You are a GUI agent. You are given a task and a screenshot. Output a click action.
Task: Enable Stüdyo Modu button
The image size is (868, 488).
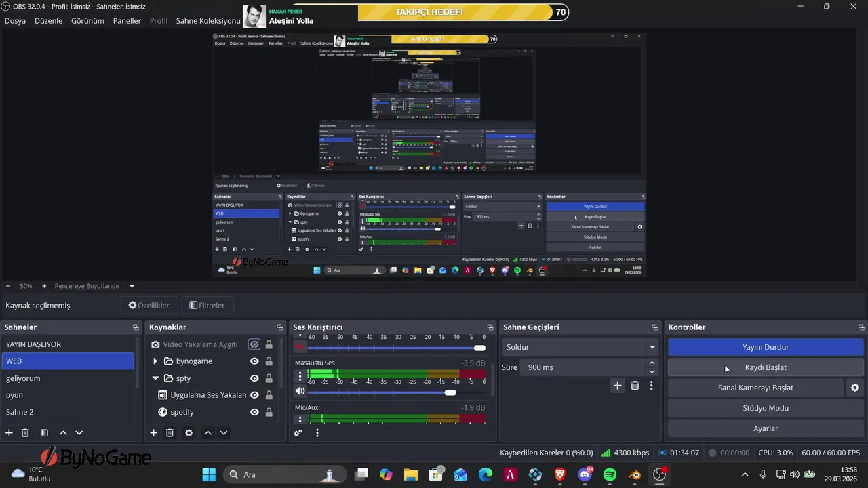coord(766,408)
